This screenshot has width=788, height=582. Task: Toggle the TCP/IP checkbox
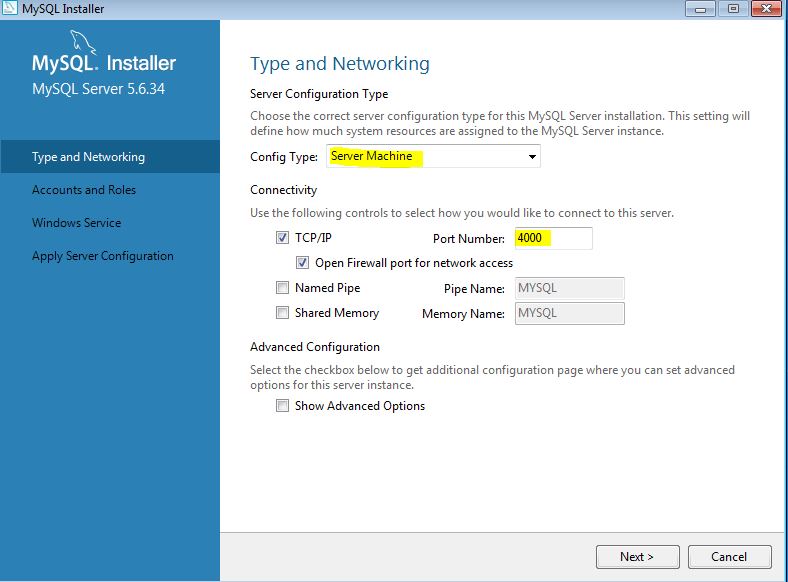[x=282, y=237]
